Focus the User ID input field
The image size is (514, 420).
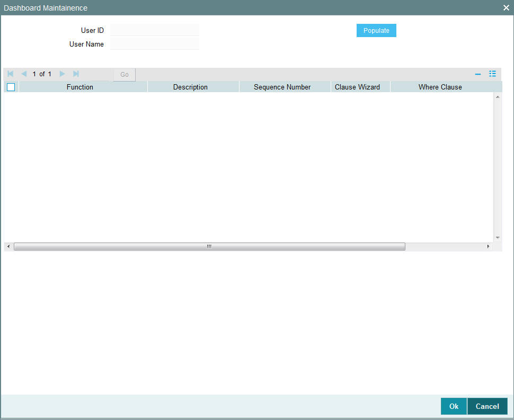click(155, 30)
